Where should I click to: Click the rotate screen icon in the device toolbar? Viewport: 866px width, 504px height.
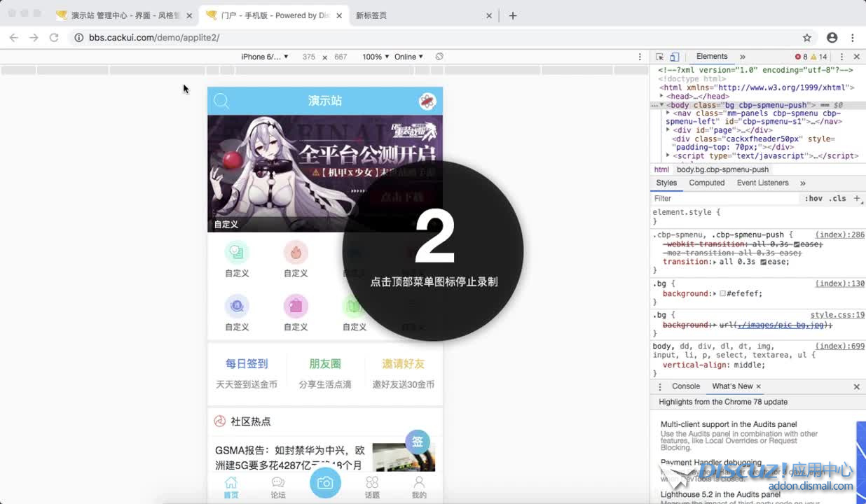tap(439, 57)
